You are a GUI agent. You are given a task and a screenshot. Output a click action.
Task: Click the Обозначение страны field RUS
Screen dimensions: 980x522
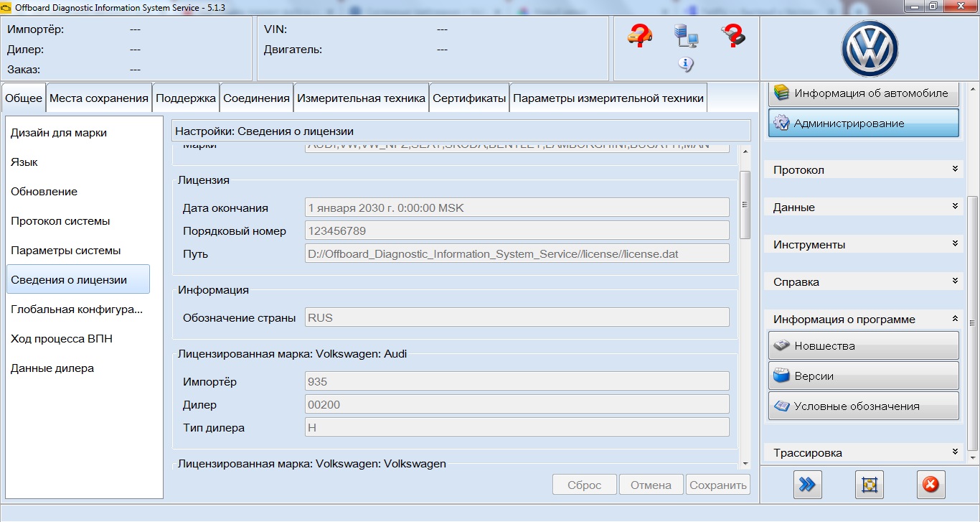tap(517, 317)
